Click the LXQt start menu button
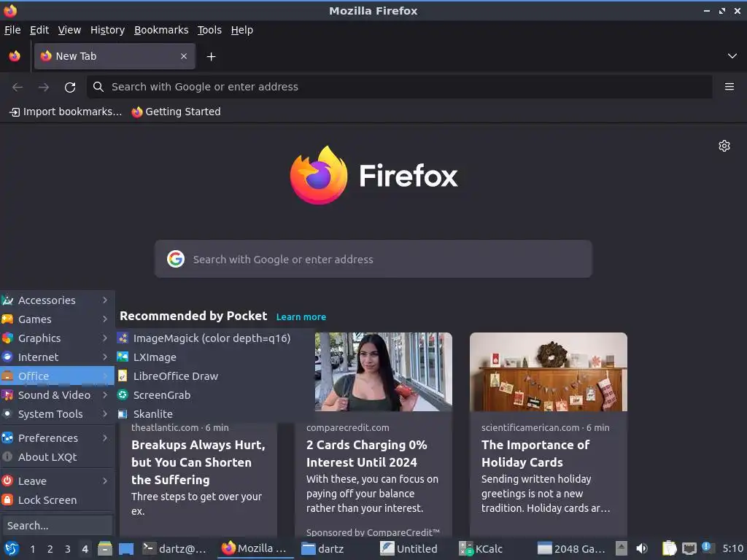This screenshot has width=747, height=560. pyautogui.click(x=12, y=548)
